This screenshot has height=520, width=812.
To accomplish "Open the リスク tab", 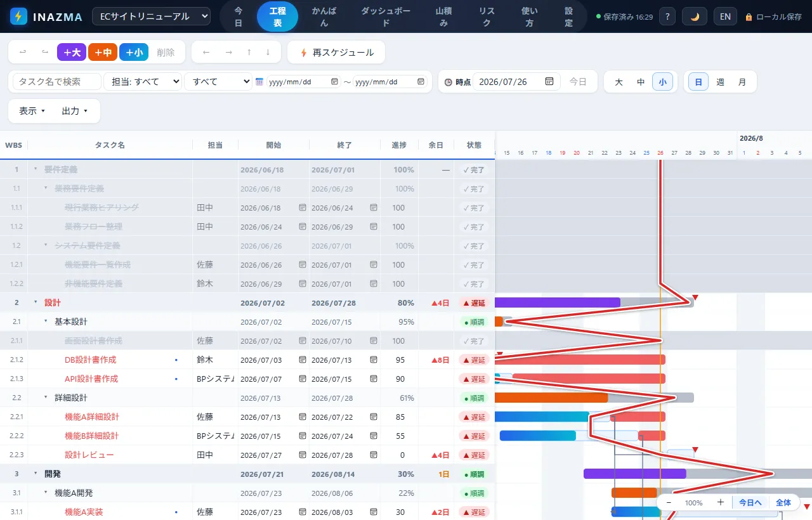I will coord(487,16).
